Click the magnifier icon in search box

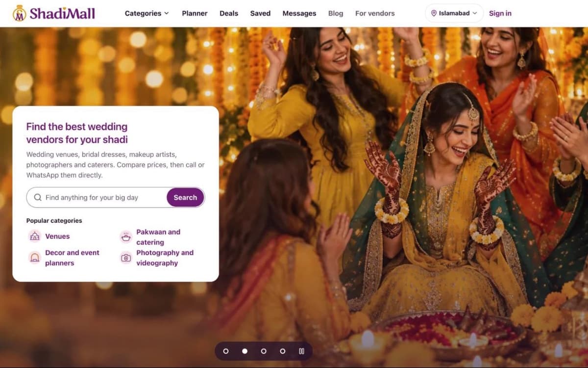point(38,197)
